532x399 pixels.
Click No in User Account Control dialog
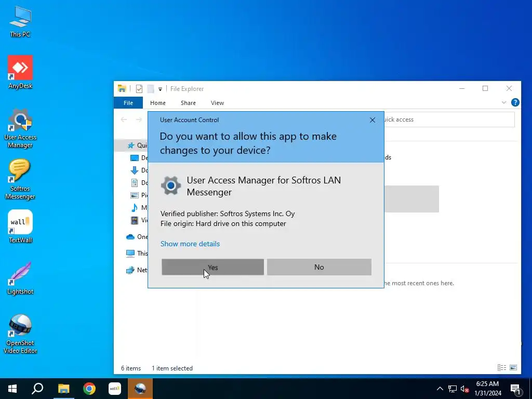pos(319,267)
